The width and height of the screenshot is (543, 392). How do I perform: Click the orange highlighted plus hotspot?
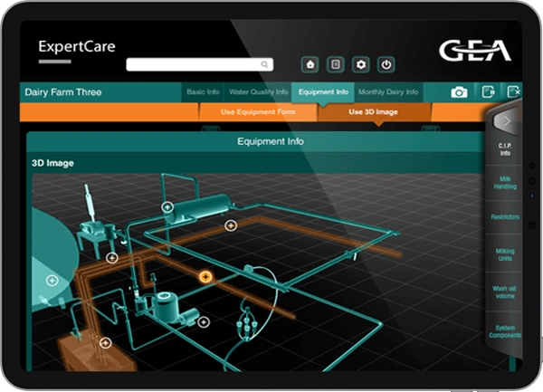(205, 276)
